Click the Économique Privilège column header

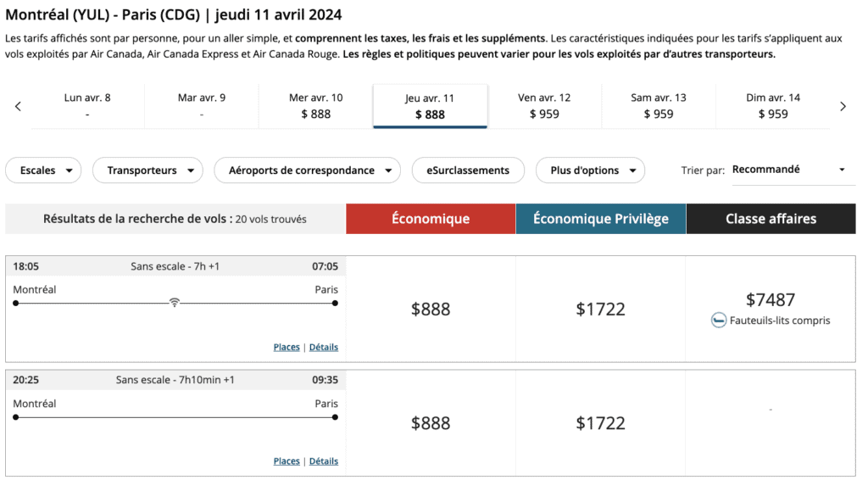(x=600, y=219)
